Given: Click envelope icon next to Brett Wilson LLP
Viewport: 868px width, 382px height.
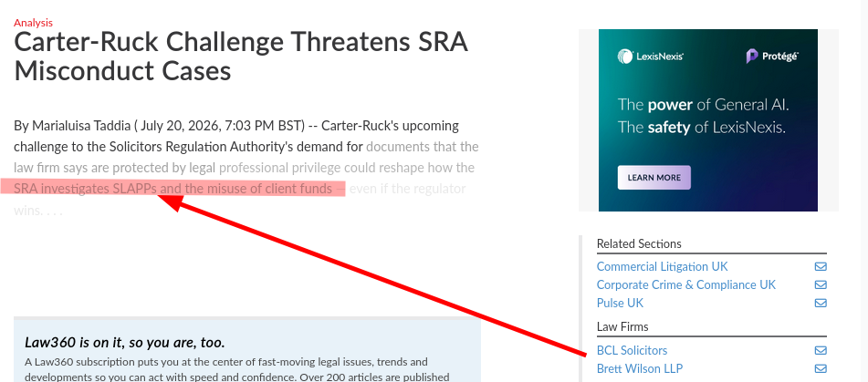Looking at the screenshot, I should tap(821, 368).
